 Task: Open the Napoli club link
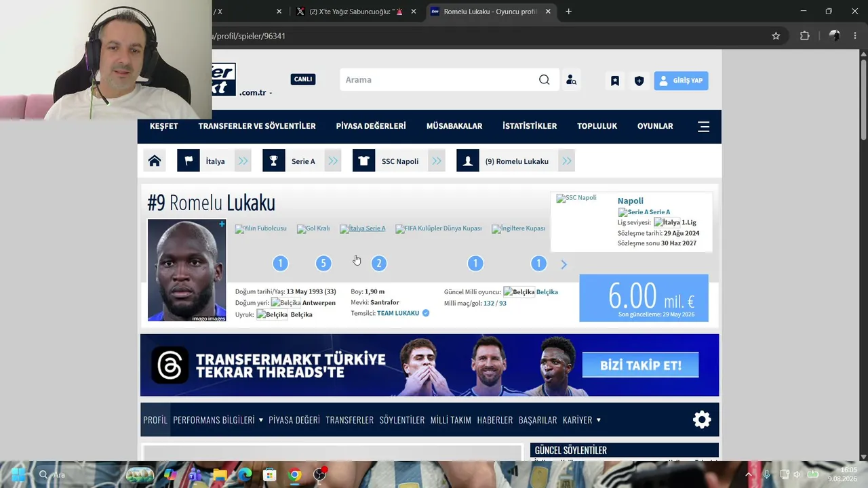click(631, 201)
